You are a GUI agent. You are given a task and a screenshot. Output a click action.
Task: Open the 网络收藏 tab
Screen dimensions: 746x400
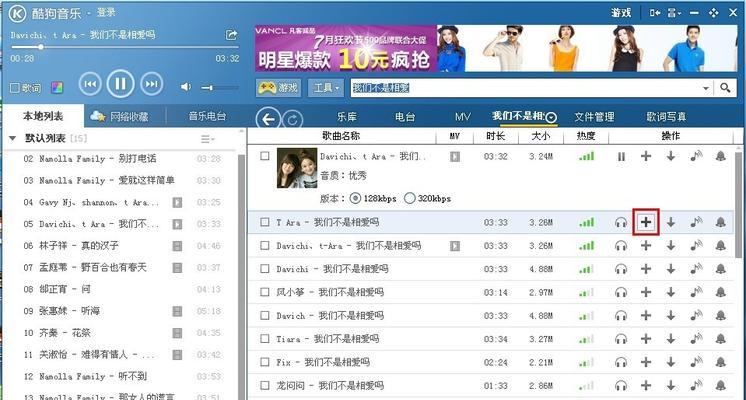pyautogui.click(x=119, y=117)
